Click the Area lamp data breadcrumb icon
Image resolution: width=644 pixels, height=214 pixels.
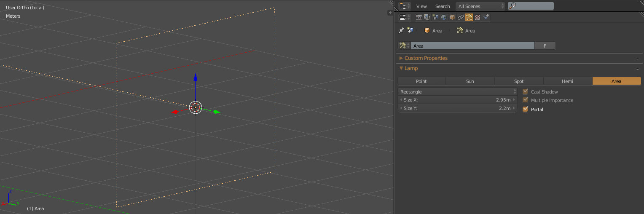pos(460,30)
